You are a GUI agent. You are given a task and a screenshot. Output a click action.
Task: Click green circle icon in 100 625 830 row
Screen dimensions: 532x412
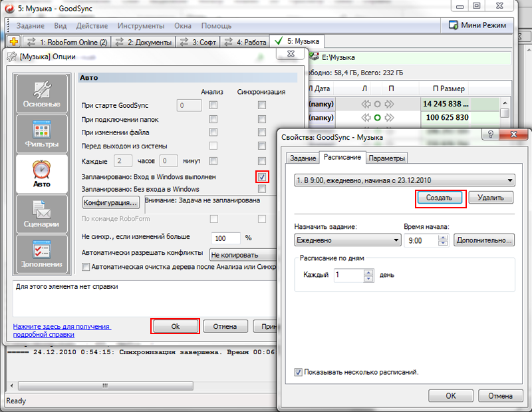(x=377, y=118)
